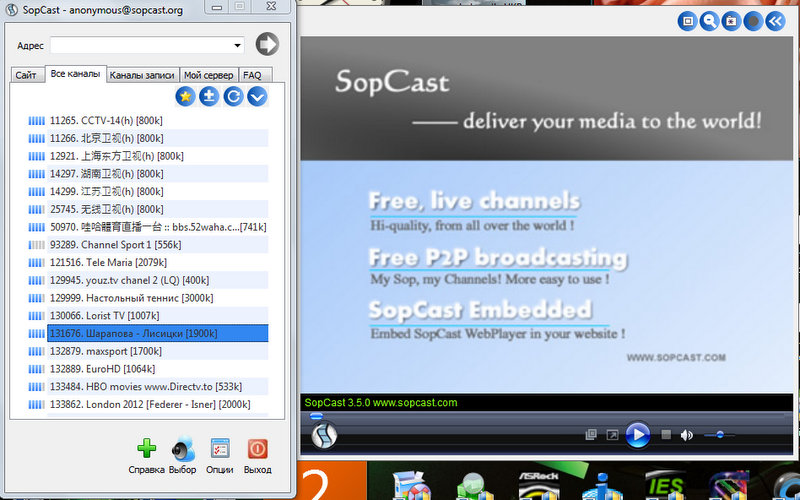
Task: Expand the Адрес dropdown arrow
Action: point(237,45)
